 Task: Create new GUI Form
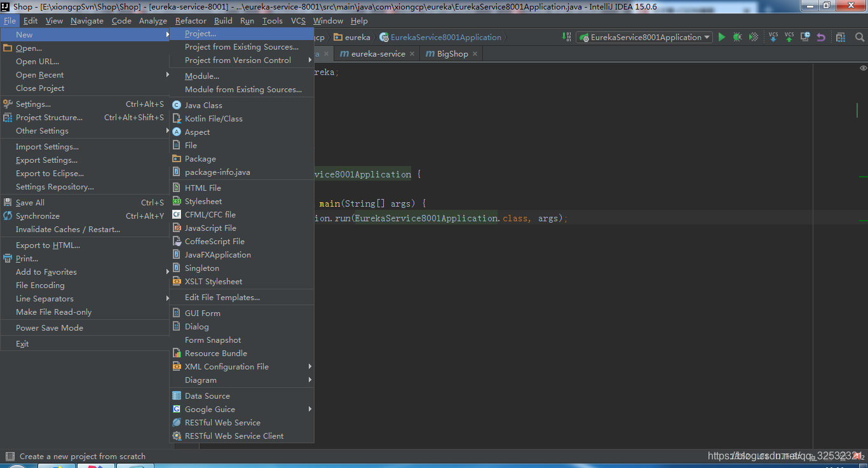tap(242, 313)
